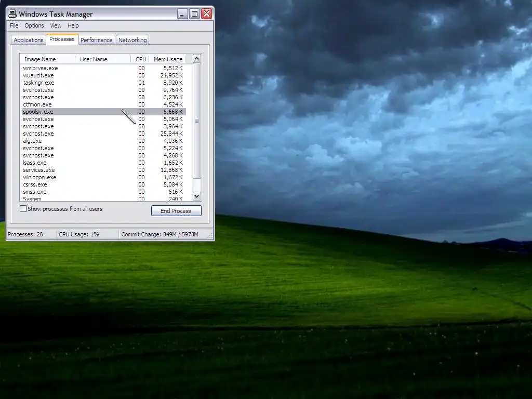Switch to the Performance tab
Screen dimensions: 532x399
pos(96,40)
